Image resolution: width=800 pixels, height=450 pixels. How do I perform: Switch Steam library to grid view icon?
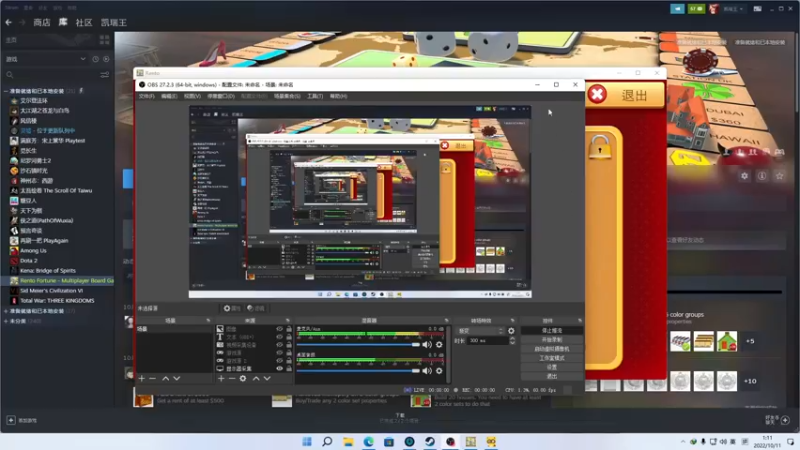[x=105, y=39]
